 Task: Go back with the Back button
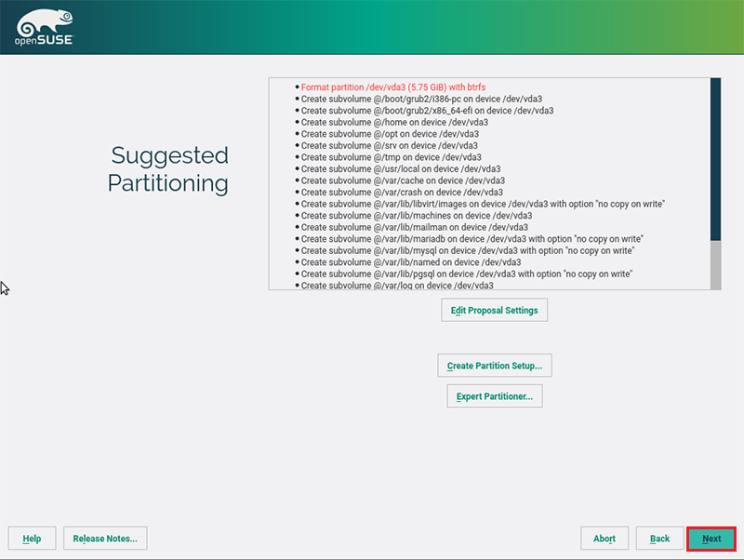click(659, 539)
